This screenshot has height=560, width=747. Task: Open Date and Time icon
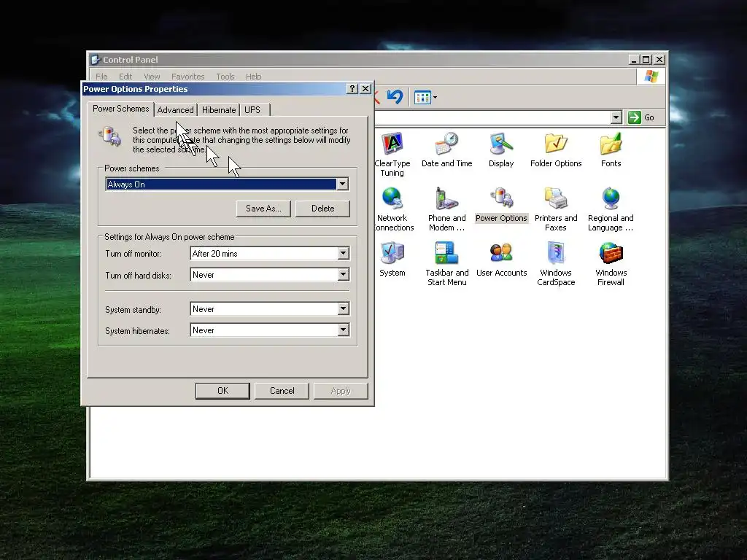447,144
